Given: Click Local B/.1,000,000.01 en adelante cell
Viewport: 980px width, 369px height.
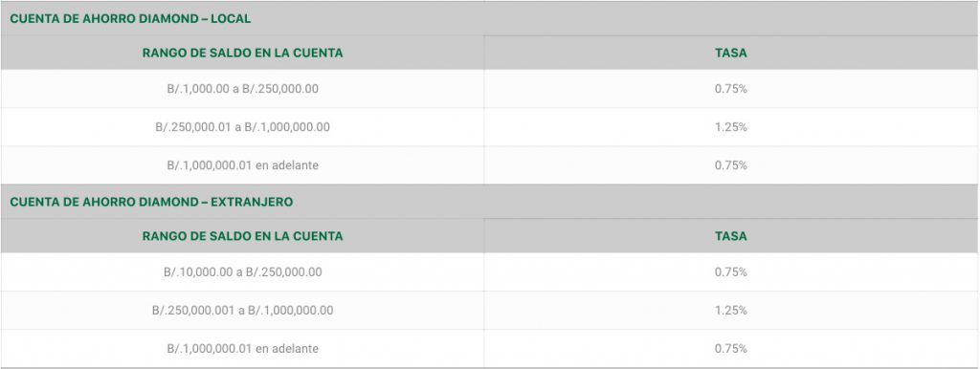Looking at the screenshot, I should (242, 165).
